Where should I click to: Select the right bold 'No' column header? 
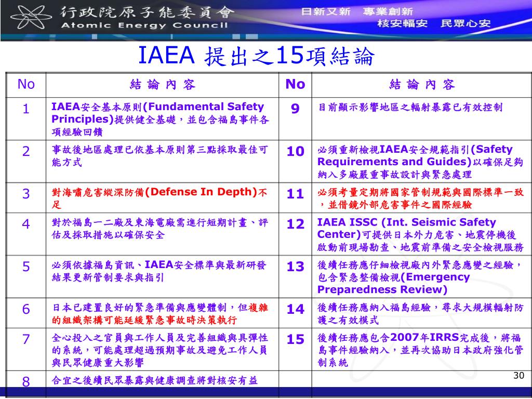pyautogui.click(x=295, y=84)
